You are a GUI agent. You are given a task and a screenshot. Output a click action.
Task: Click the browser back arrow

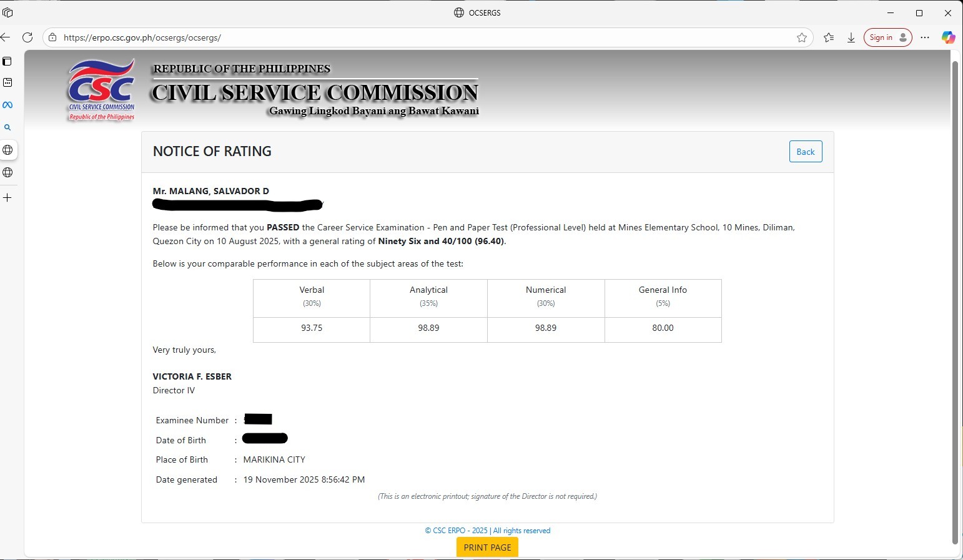point(6,37)
